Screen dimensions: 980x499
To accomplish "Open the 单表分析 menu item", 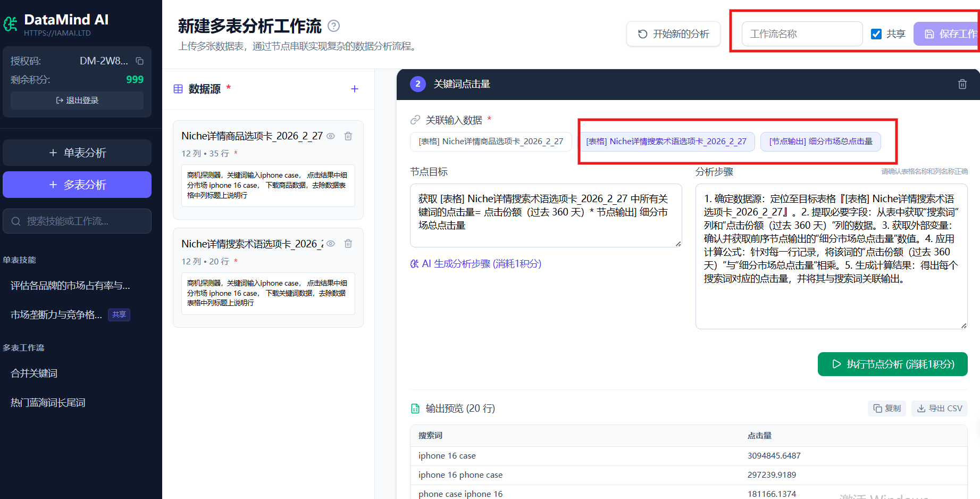I will tap(77, 153).
